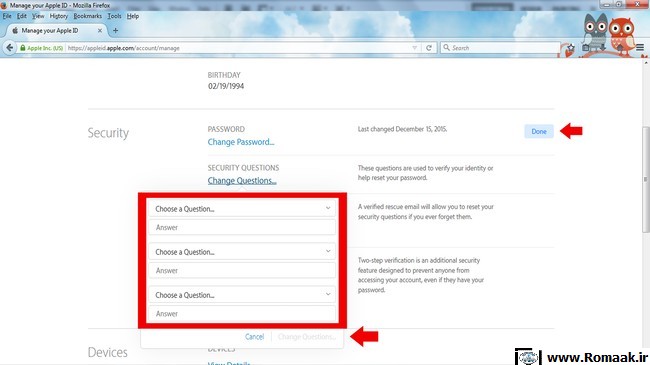Go back with the Firefox back arrow
This screenshot has width=650, height=365.
tap(10, 48)
